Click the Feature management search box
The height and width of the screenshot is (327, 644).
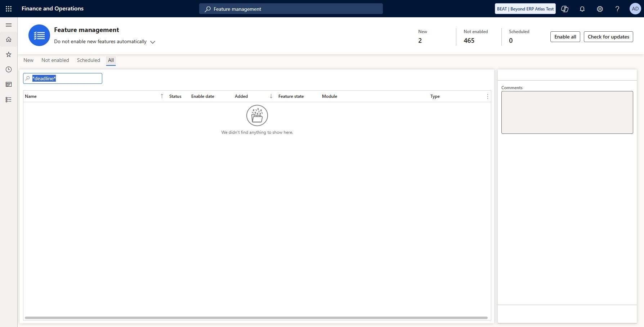(x=291, y=9)
